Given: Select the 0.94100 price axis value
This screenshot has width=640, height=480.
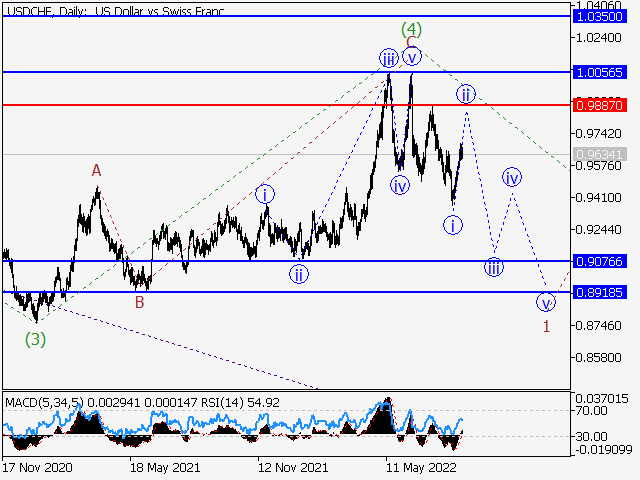Looking at the screenshot, I should [x=599, y=198].
